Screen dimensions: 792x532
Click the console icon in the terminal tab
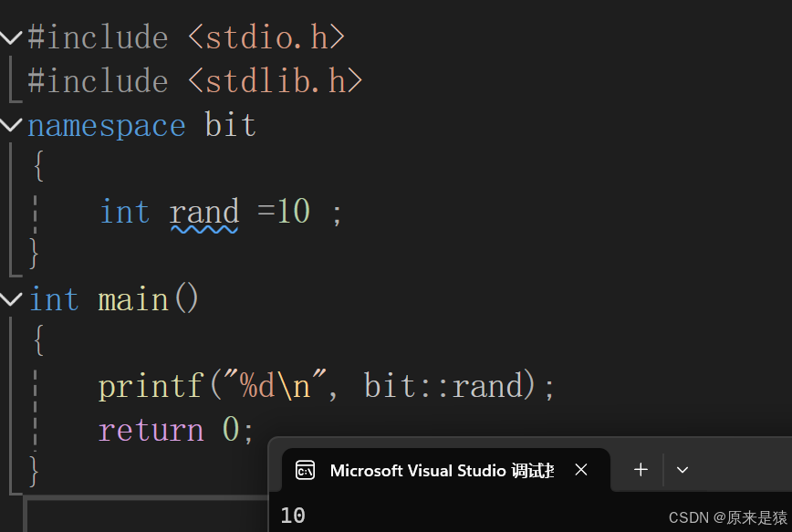306,471
